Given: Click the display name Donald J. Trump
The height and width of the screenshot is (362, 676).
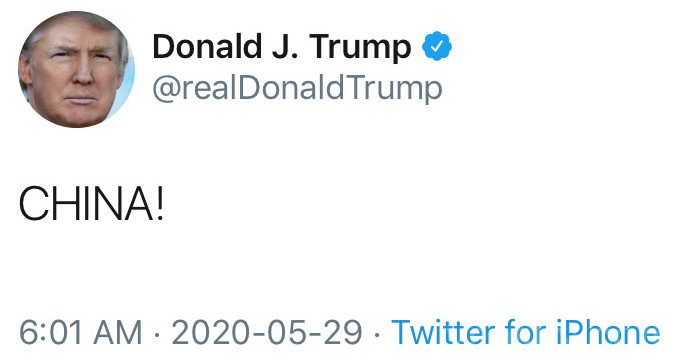Looking at the screenshot, I should (x=282, y=47).
